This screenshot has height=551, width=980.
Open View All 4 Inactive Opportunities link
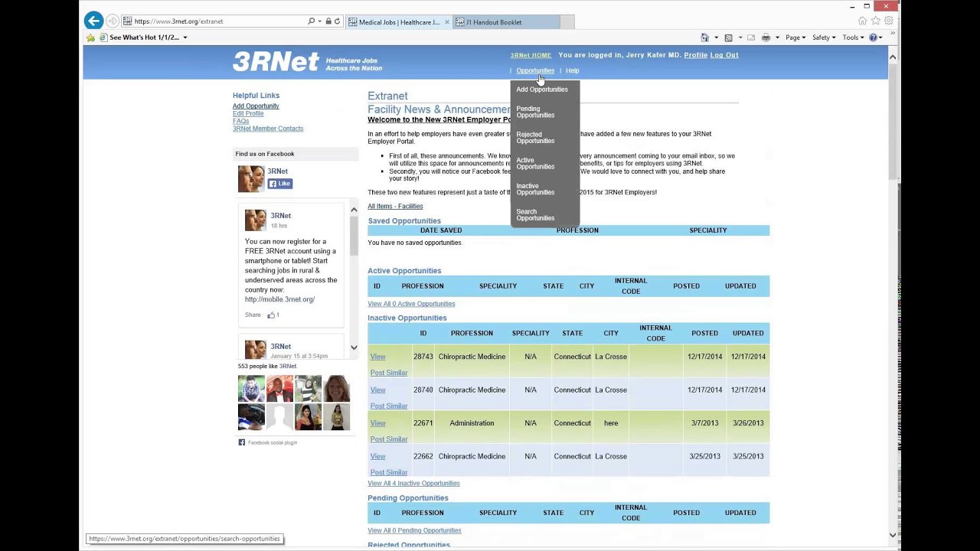click(x=413, y=484)
